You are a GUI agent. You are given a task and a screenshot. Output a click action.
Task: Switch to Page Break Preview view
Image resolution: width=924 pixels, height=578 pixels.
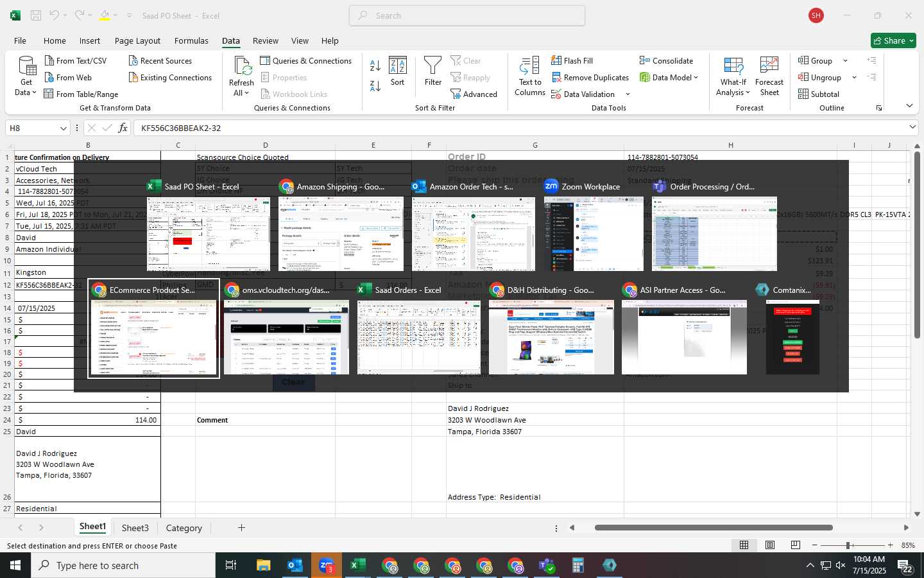coord(796,545)
